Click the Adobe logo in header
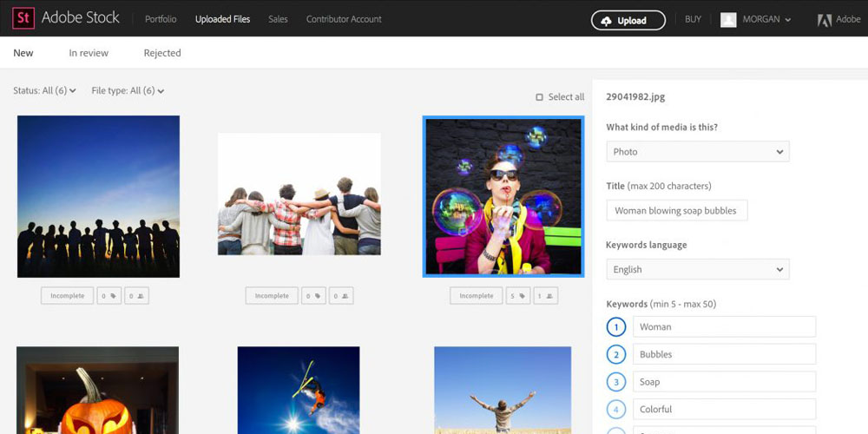Screen dimensions: 868x434 (825, 20)
